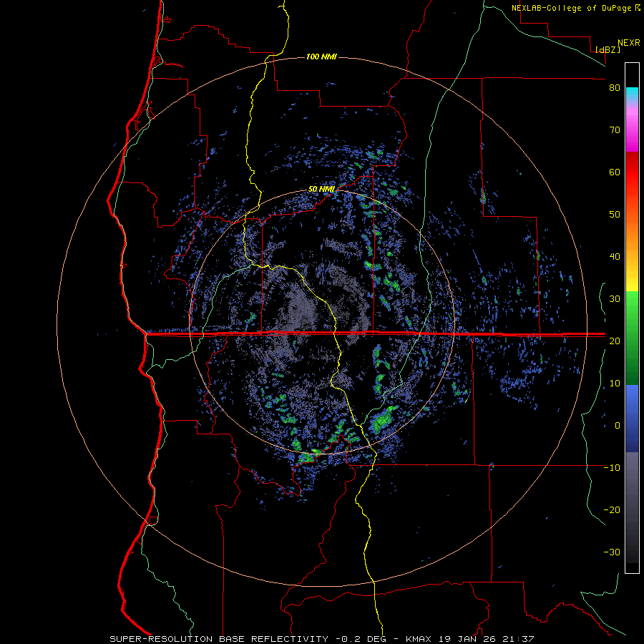Click the -10 value on the dBZ scale
Image resolution: width=644 pixels, height=644 pixels.
(x=612, y=468)
